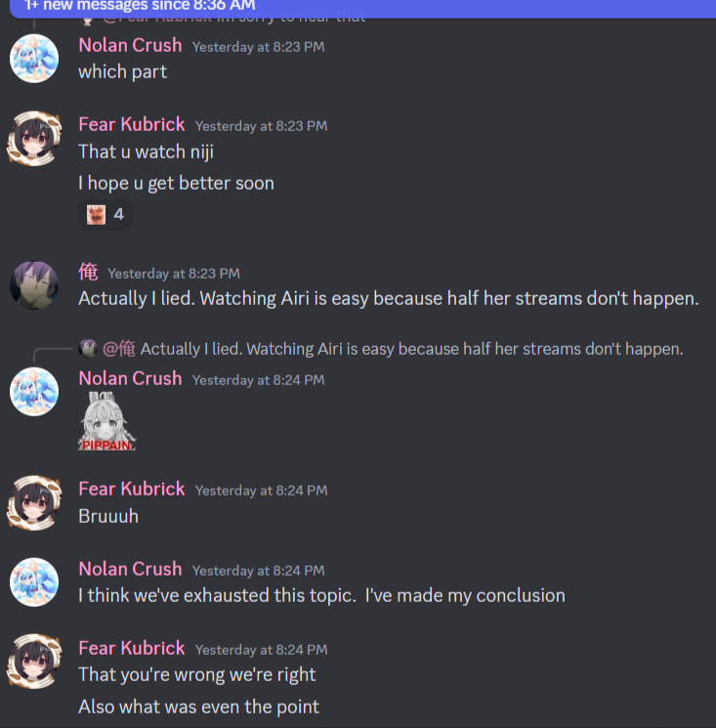Click Fear Kubrick username above "That u watch niji"

pyautogui.click(x=131, y=124)
